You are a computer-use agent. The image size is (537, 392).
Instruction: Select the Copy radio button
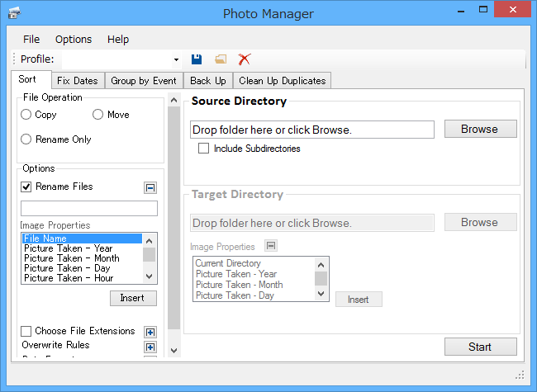tap(27, 115)
